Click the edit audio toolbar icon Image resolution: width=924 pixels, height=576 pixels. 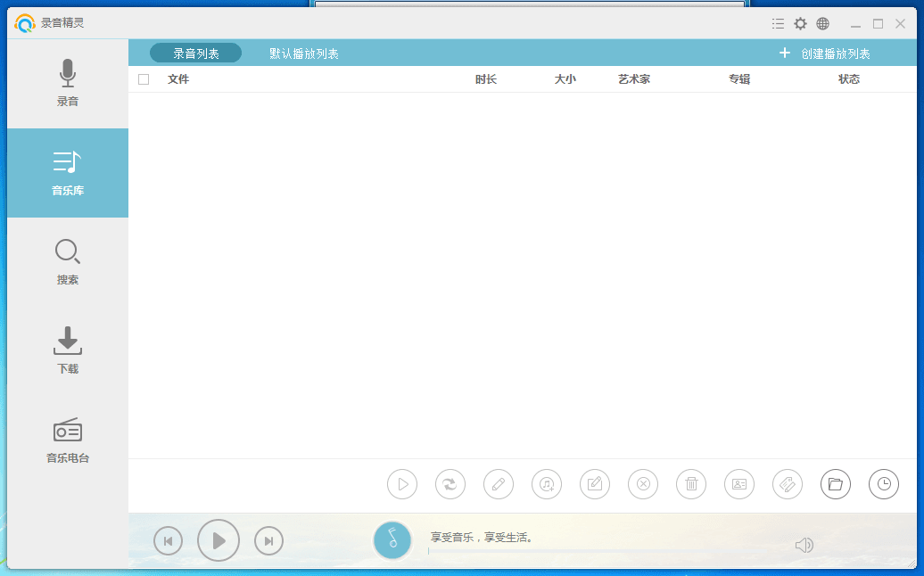[595, 484]
